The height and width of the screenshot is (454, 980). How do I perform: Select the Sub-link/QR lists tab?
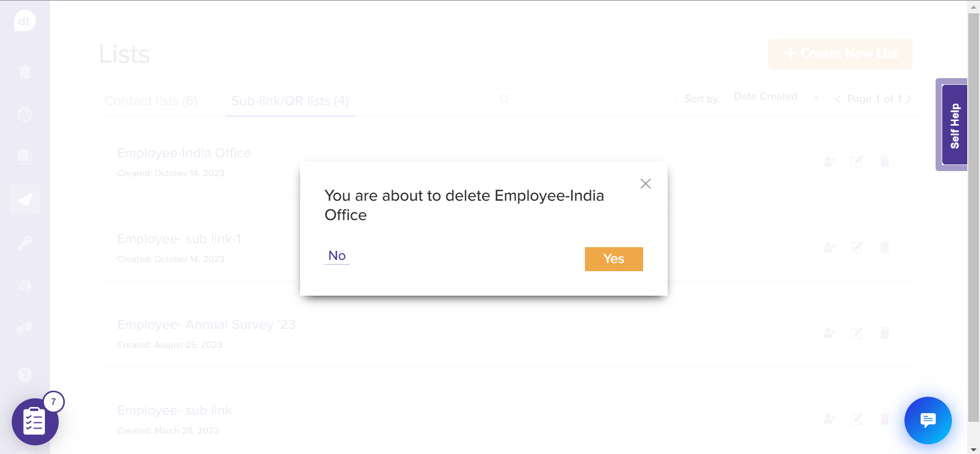(290, 101)
